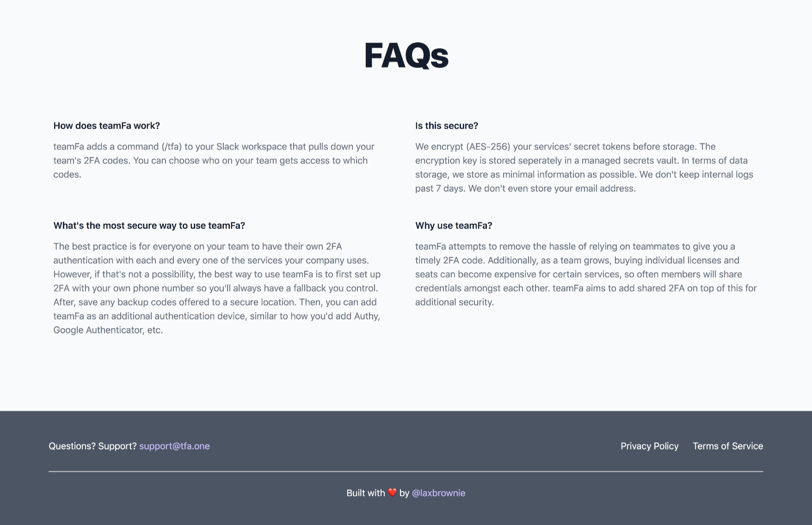
Task: Open the Terms of Service page
Action: [727, 446]
